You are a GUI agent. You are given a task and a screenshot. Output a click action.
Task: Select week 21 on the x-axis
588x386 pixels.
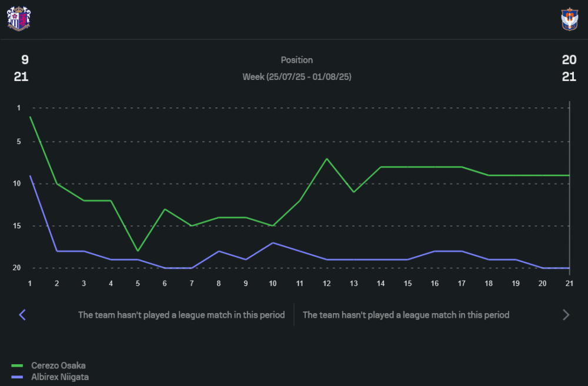[569, 283]
